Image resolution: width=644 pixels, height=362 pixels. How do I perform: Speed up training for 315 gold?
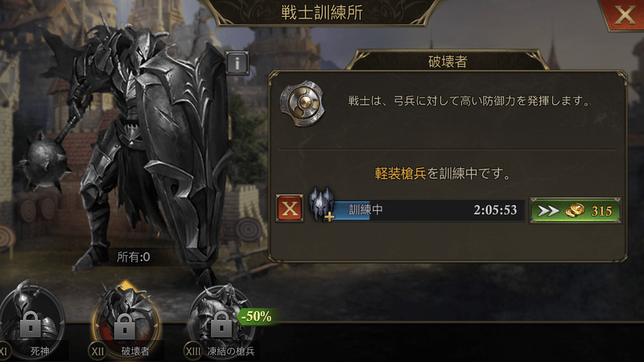575,211
